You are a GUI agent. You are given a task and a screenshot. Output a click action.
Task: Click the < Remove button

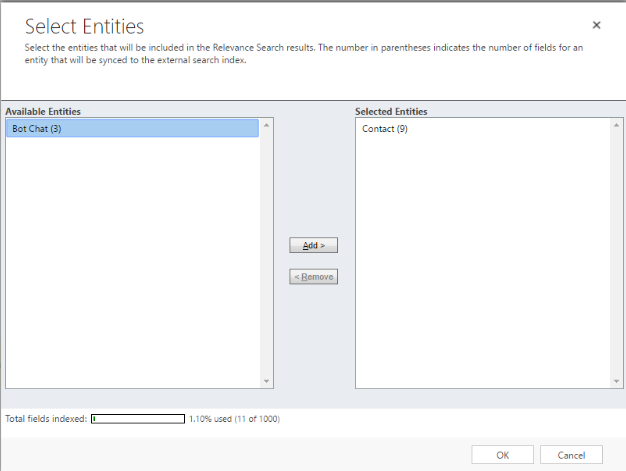point(313,277)
